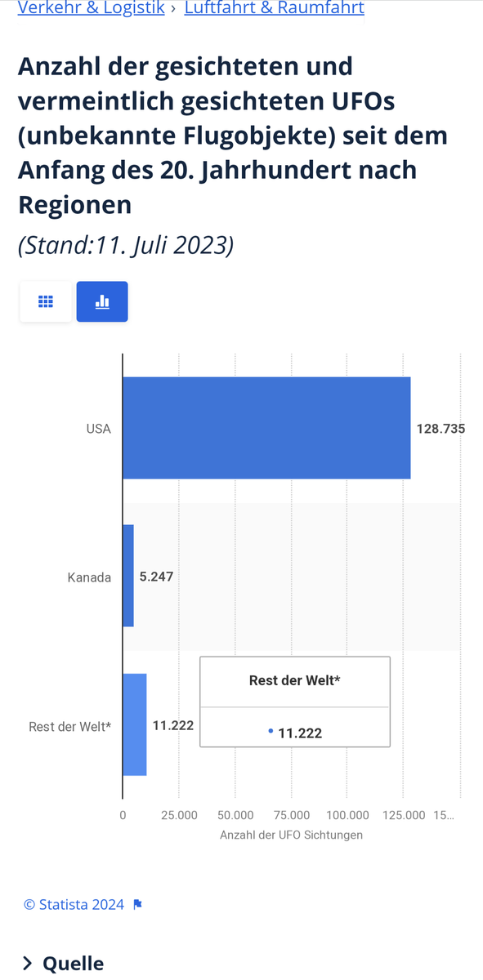Select the bar chart view icon
Image resolution: width=483 pixels, height=980 pixels.
(x=102, y=301)
